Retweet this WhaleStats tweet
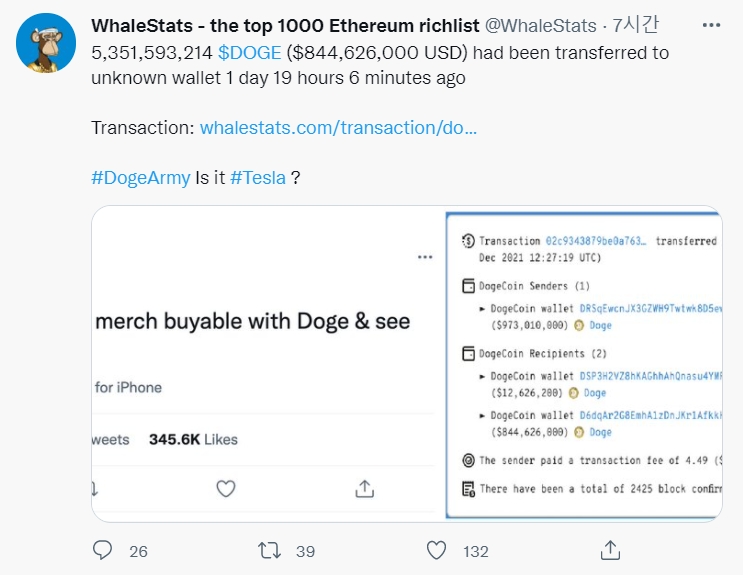The image size is (743, 575). pos(268,550)
